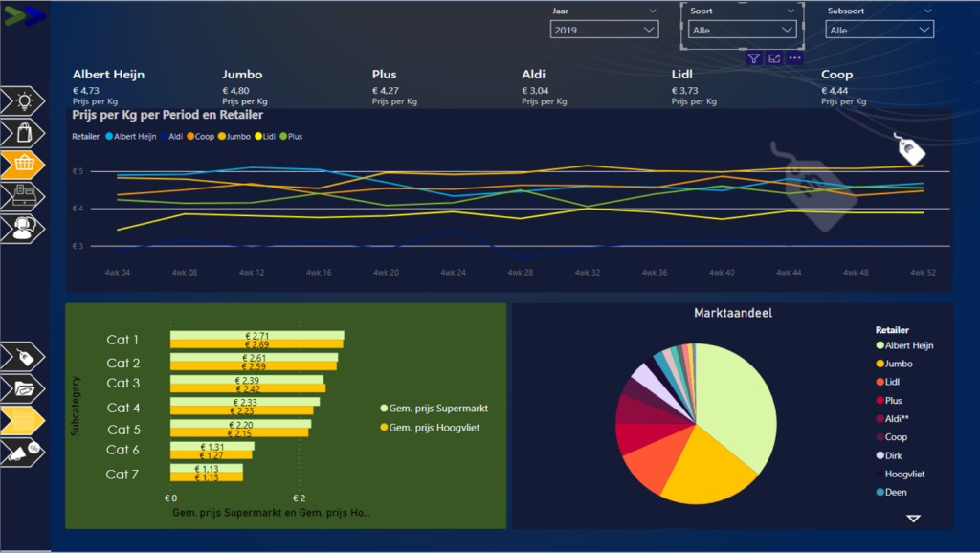Click Aldi dark blue dot in line legend
Screen dimensions: 980x553
(165, 136)
